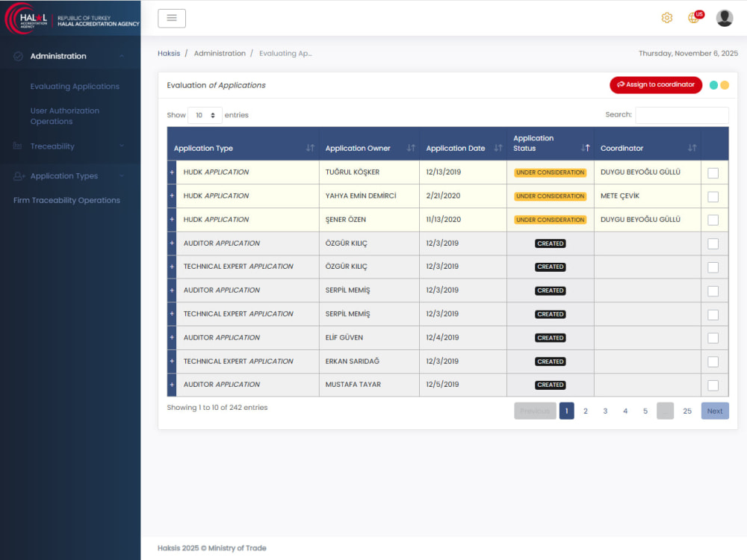Sort by Application Date column arrows
The width and height of the screenshot is (747, 560).
tap(498, 148)
